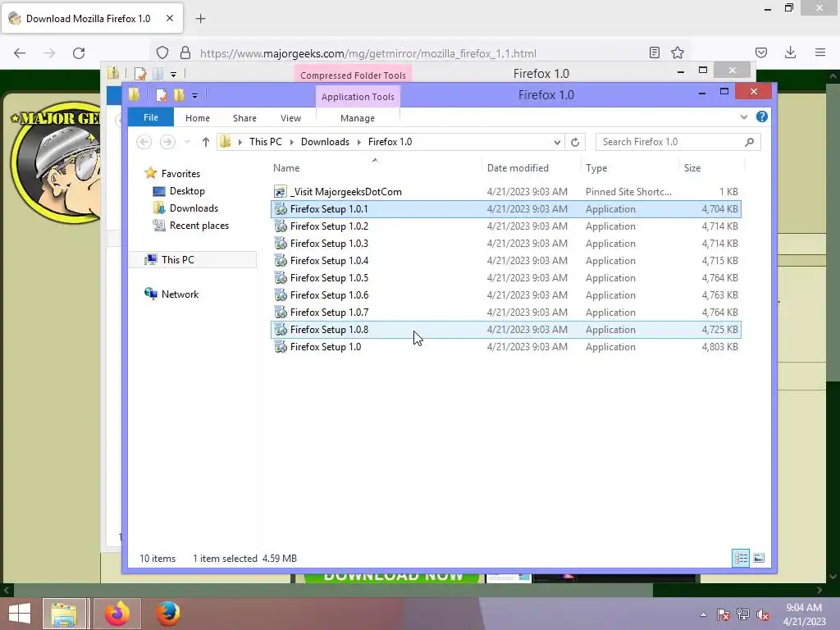840x630 pixels.
Task: Click the site padlock icon
Action: pos(185,52)
